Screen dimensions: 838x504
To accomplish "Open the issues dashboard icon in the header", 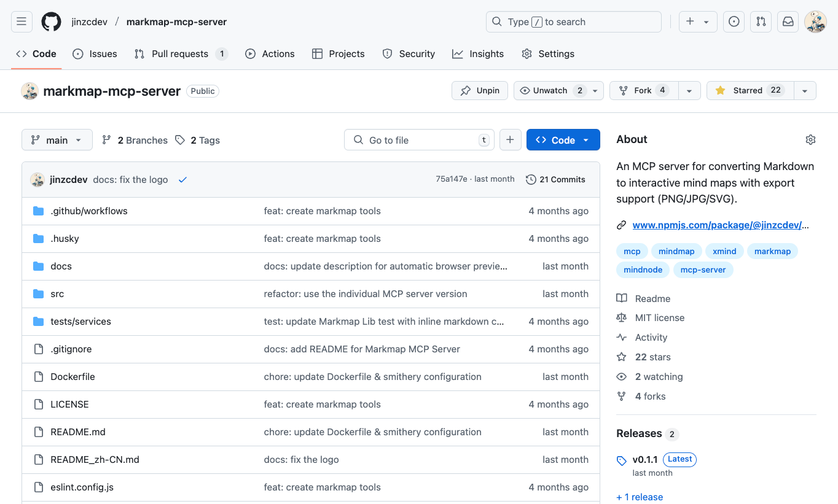I will tap(734, 21).
